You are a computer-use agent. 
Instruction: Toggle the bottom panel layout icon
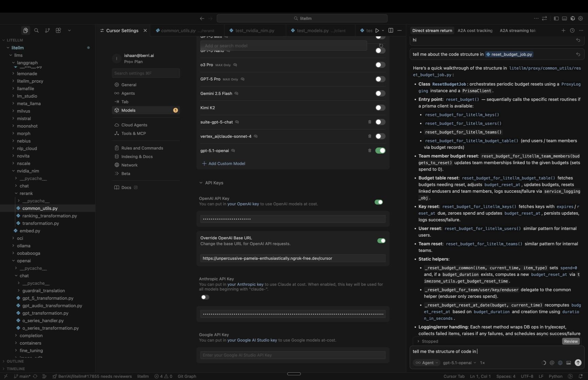[x=565, y=18]
